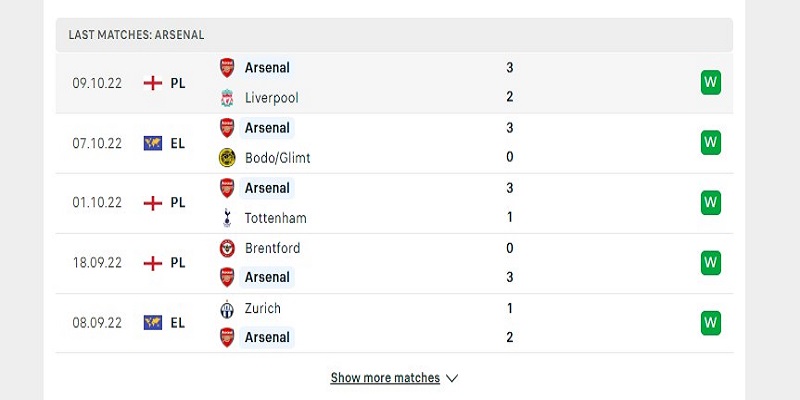The width and height of the screenshot is (800, 400).
Task: Click Arsenal crest in the Liverpool match
Action: [227, 68]
